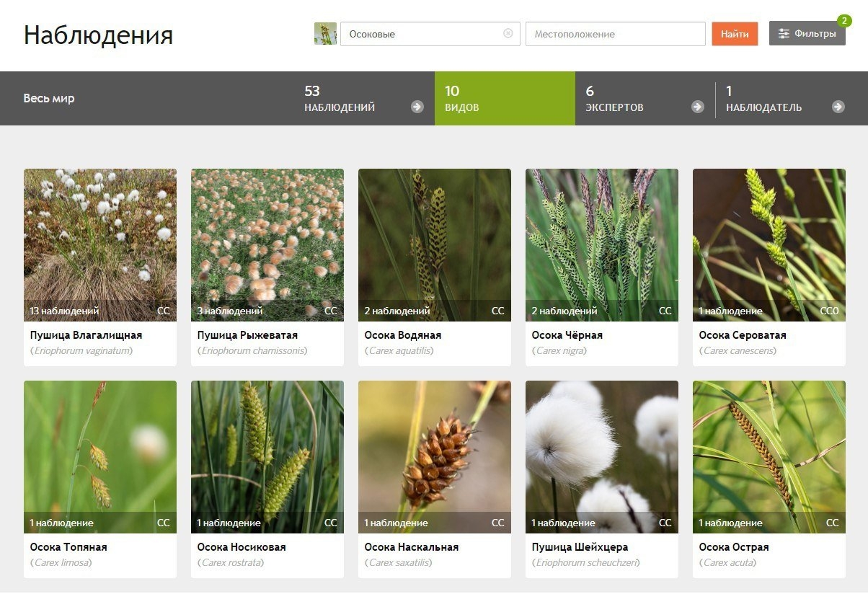Click arrow icon next to 53 наблюдений
The width and height of the screenshot is (868, 594).
417,107
